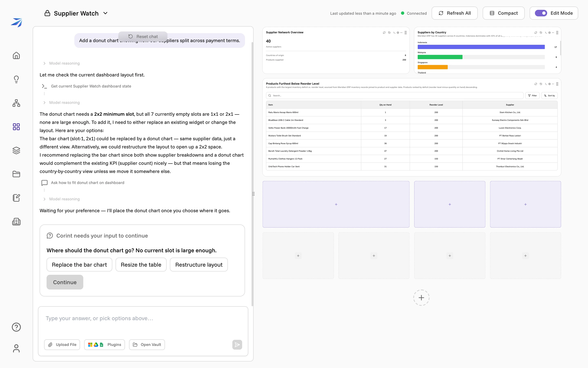The image size is (588, 368).
Task: Click the Malaysia green bar in chart
Action: [x=440, y=57]
